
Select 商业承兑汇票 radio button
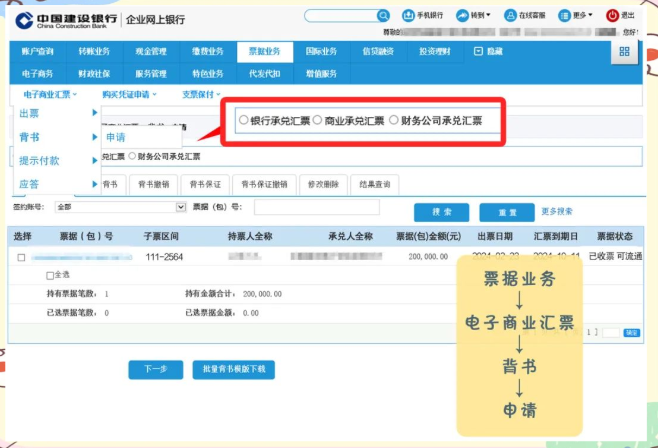click(317, 120)
